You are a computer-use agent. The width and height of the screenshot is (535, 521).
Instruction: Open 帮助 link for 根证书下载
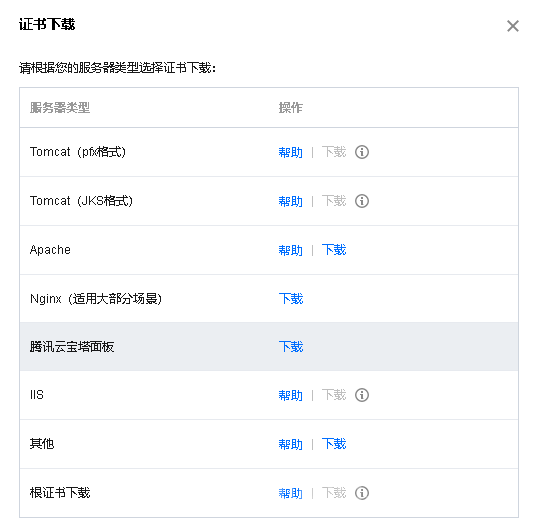click(x=290, y=493)
